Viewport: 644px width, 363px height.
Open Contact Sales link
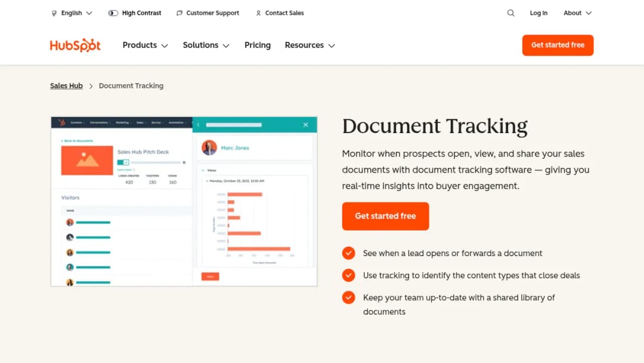click(x=280, y=13)
